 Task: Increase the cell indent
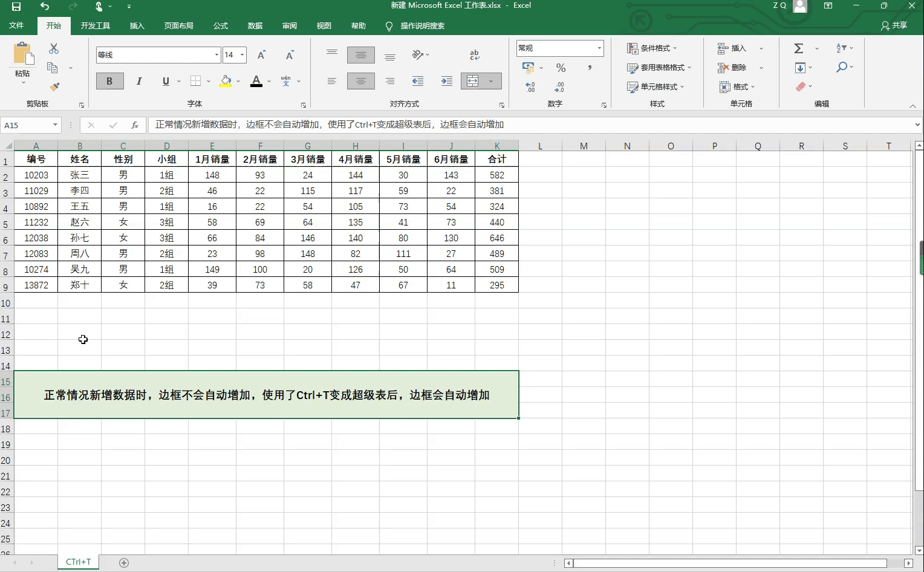coord(447,81)
